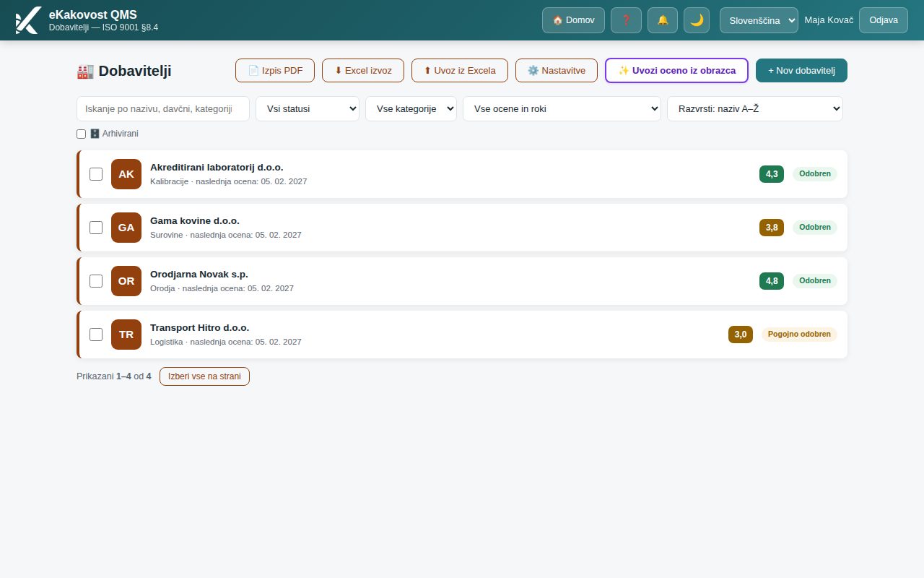Click the 4,8 rating badge
Image resolution: width=924 pixels, height=578 pixels.
(x=772, y=281)
